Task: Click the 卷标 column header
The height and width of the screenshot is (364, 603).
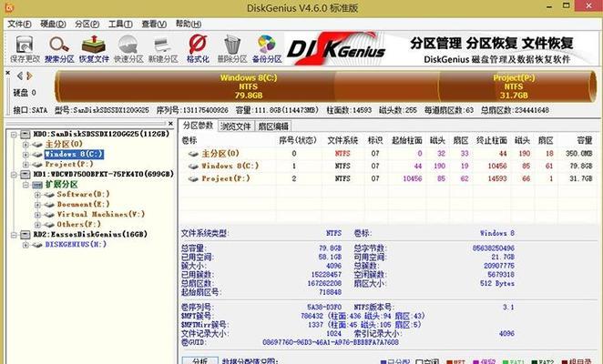Action: [x=189, y=140]
